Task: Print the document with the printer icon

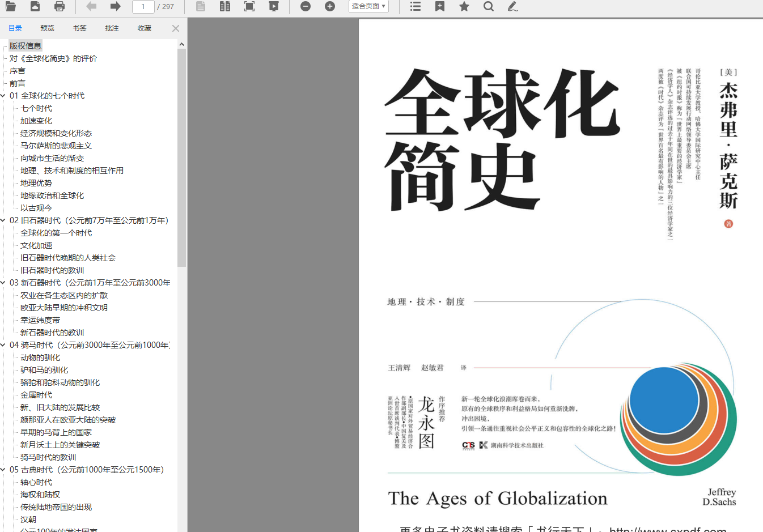Action: coord(60,6)
